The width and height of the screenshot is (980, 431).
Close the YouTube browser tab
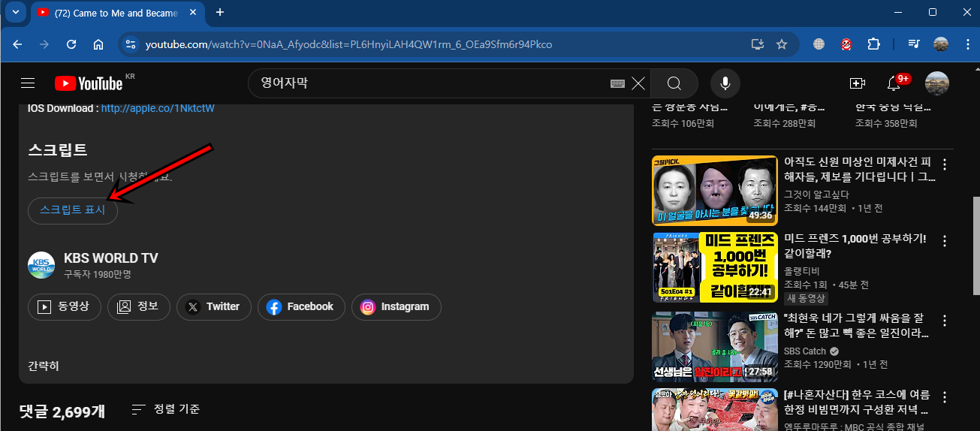tap(194, 12)
